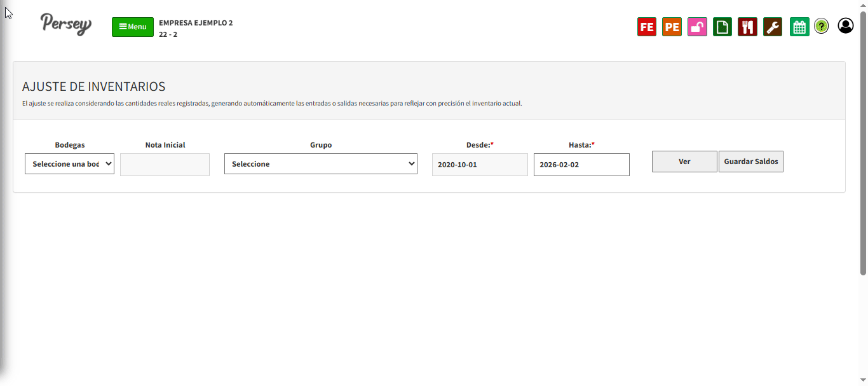Open the green document page icon
The width and height of the screenshot is (868, 386).
pyautogui.click(x=722, y=27)
